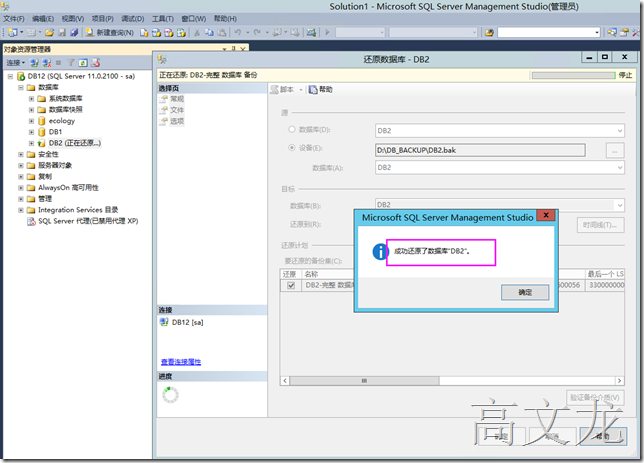Click the Save disk icon

(x=62, y=32)
